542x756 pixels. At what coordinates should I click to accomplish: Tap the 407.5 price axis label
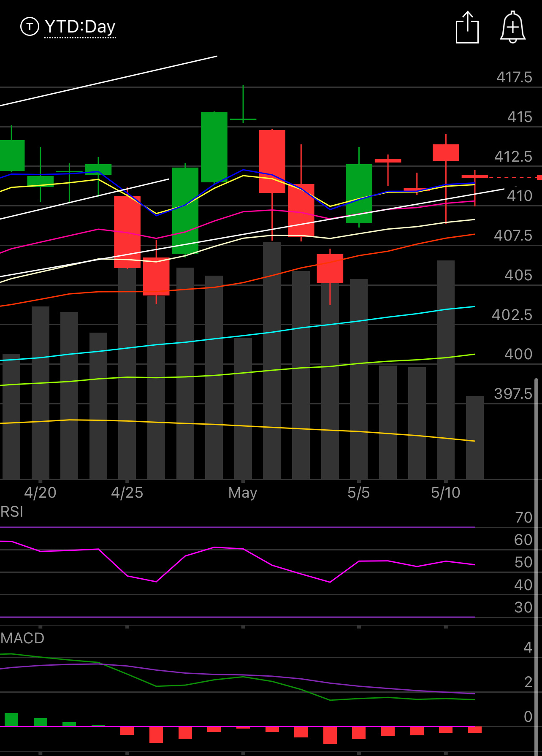tap(513, 236)
